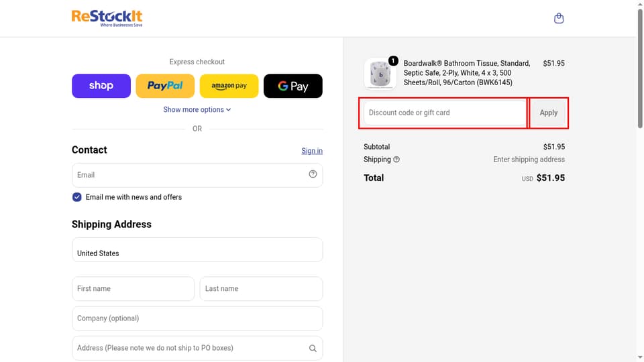Apply the discount code
This screenshot has width=644, height=362.
pos(548,113)
